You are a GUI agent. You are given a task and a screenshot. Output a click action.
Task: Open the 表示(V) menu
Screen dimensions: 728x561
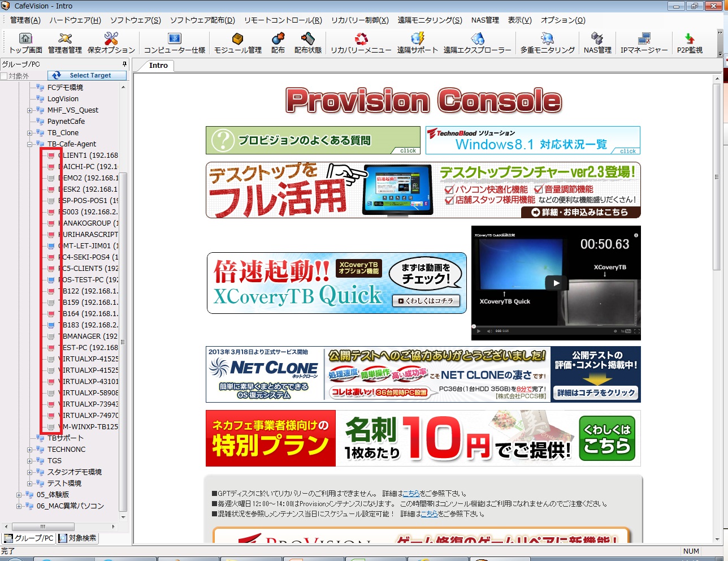[519, 20]
